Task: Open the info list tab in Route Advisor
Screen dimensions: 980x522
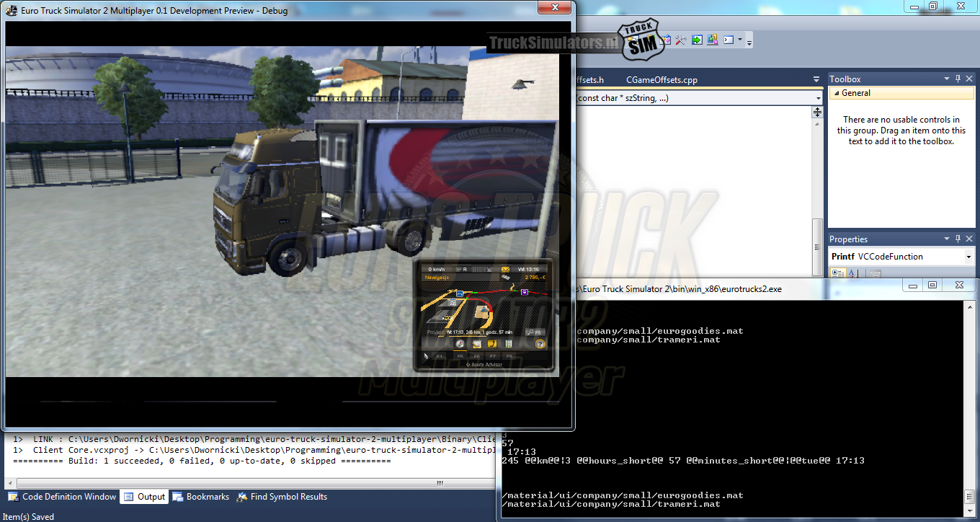Action: 509,344
